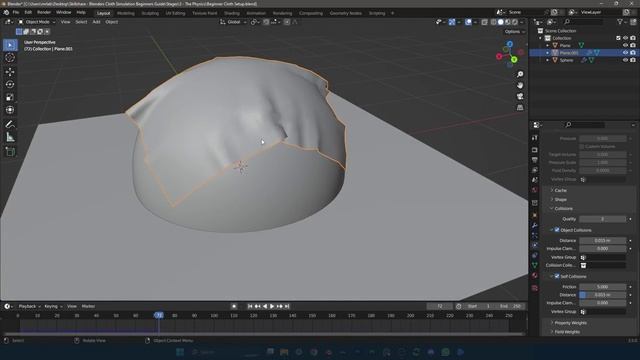Select the Rotate tool
Screen dimensions: 640x360
(10, 84)
